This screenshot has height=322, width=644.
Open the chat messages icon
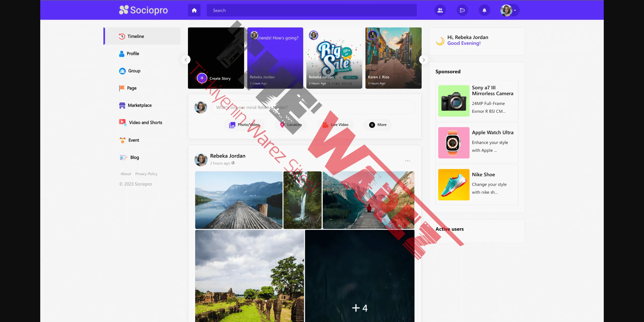(462, 10)
